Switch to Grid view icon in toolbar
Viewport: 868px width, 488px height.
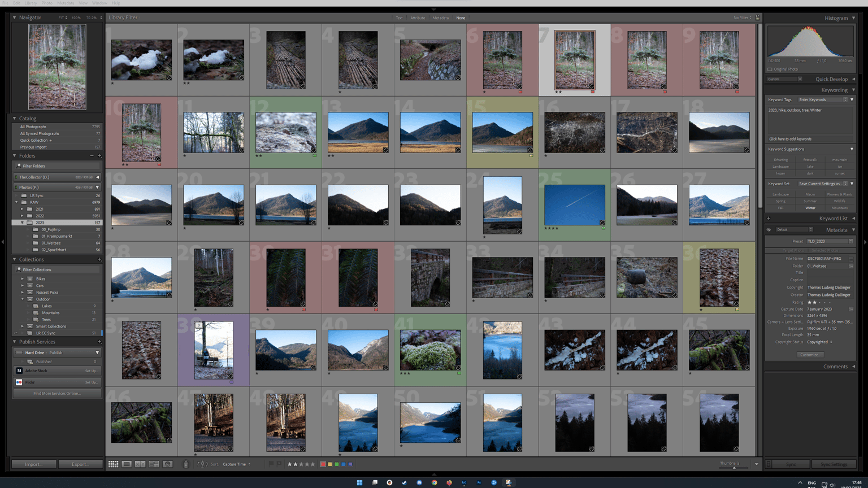point(114,464)
